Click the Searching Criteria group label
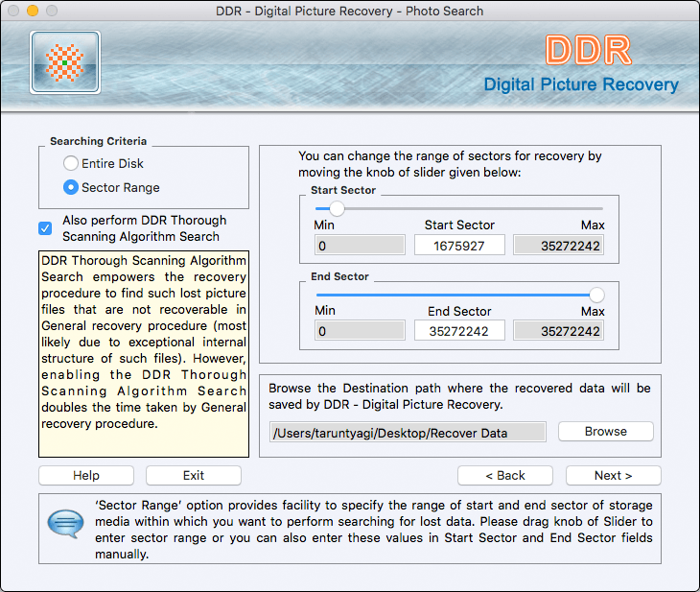This screenshot has height=592, width=700. pyautogui.click(x=98, y=141)
